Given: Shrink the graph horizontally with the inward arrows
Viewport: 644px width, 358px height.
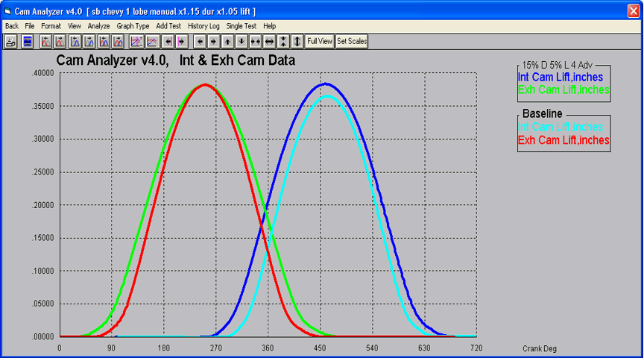Looking at the screenshot, I should click(255, 42).
